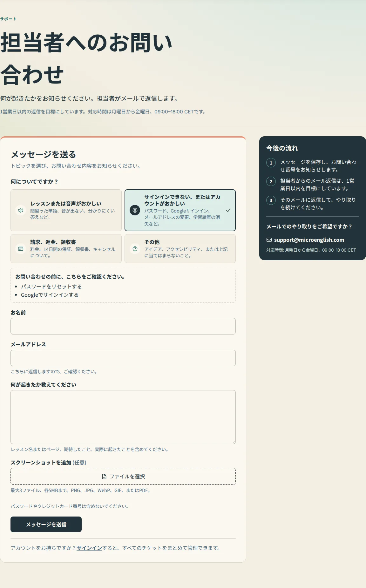The image size is (366, 588).
Task: Click the hint こちらに返信しますので、ご確認ください。
Action: pyautogui.click(x=54, y=372)
